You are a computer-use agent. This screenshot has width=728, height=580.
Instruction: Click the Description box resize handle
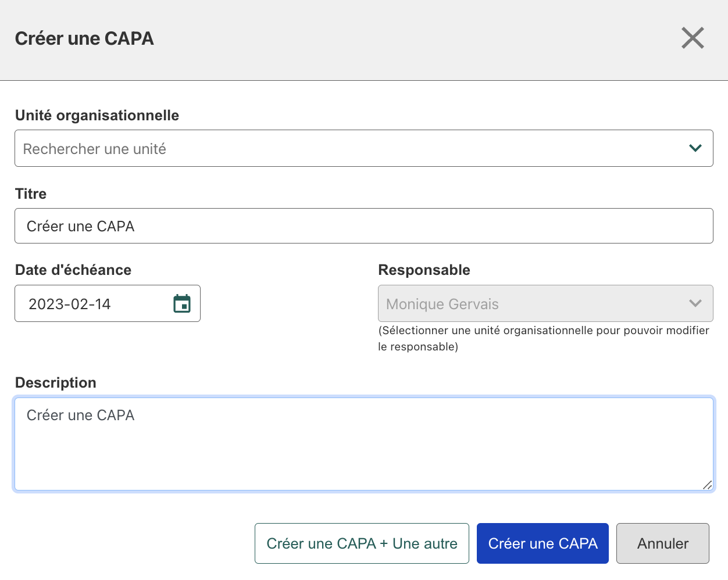(x=707, y=485)
